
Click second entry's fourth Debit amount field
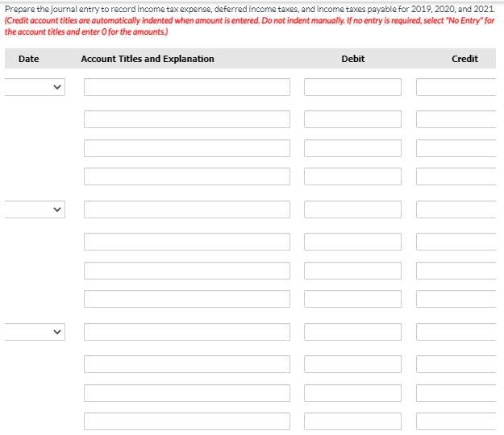tap(352, 299)
